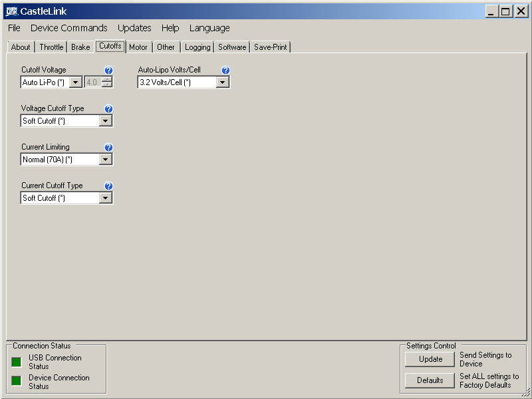Click the cutoff voltage value field

point(92,82)
